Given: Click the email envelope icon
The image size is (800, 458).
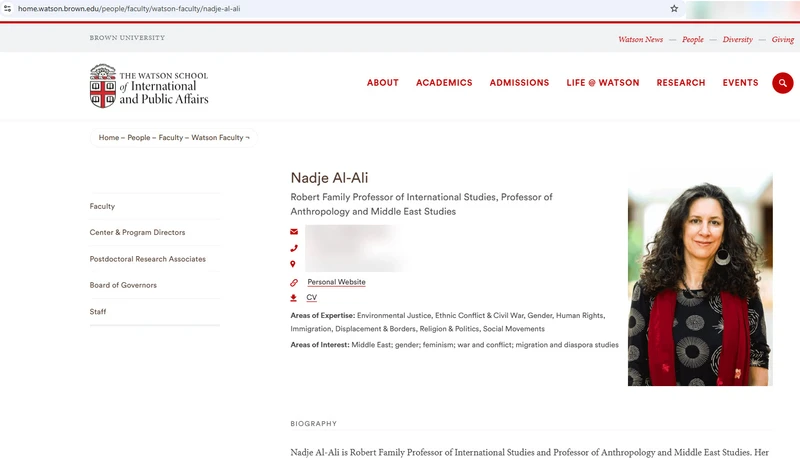Looking at the screenshot, I should (294, 232).
